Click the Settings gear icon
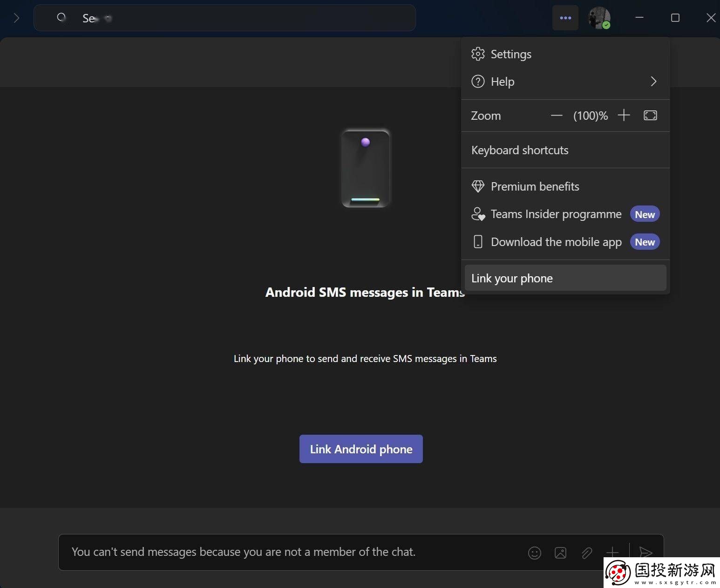 pyautogui.click(x=478, y=54)
